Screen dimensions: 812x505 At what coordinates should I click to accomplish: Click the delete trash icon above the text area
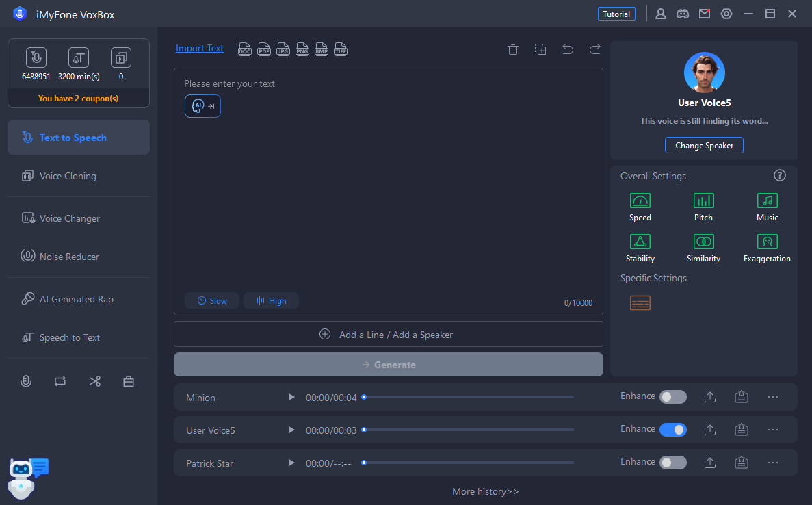point(513,49)
